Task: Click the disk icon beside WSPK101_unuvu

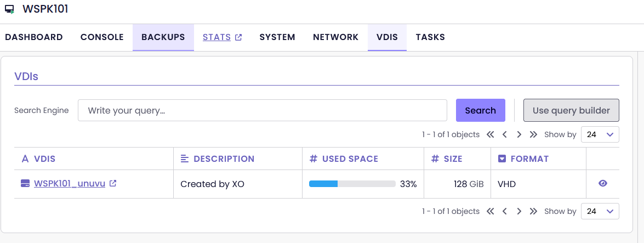Action: pyautogui.click(x=25, y=184)
